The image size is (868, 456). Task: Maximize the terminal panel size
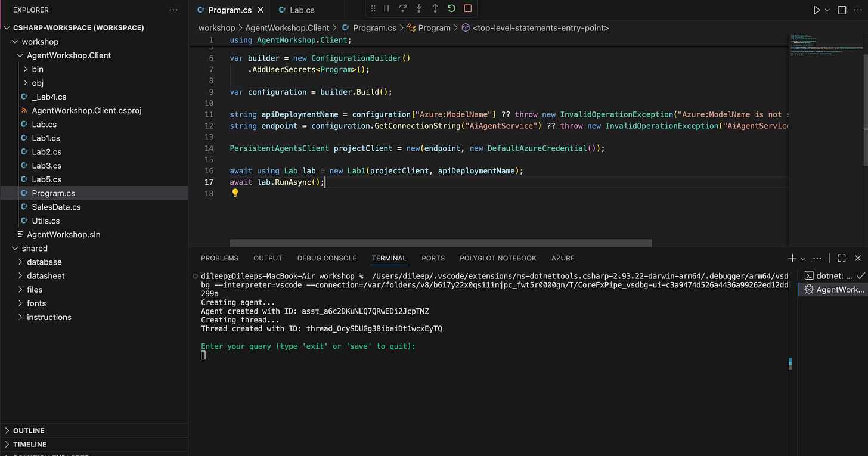pyautogui.click(x=841, y=258)
